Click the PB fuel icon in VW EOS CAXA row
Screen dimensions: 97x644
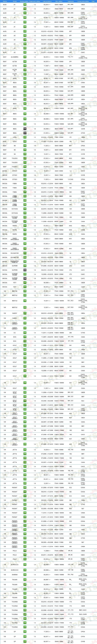(x=25, y=337)
